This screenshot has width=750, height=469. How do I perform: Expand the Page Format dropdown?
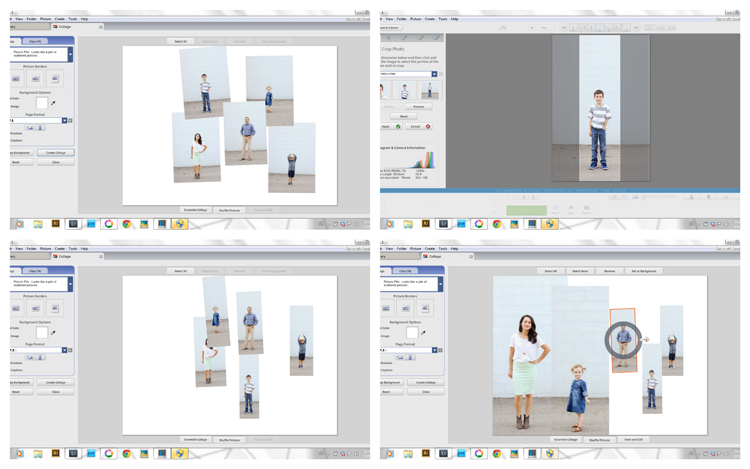64,121
